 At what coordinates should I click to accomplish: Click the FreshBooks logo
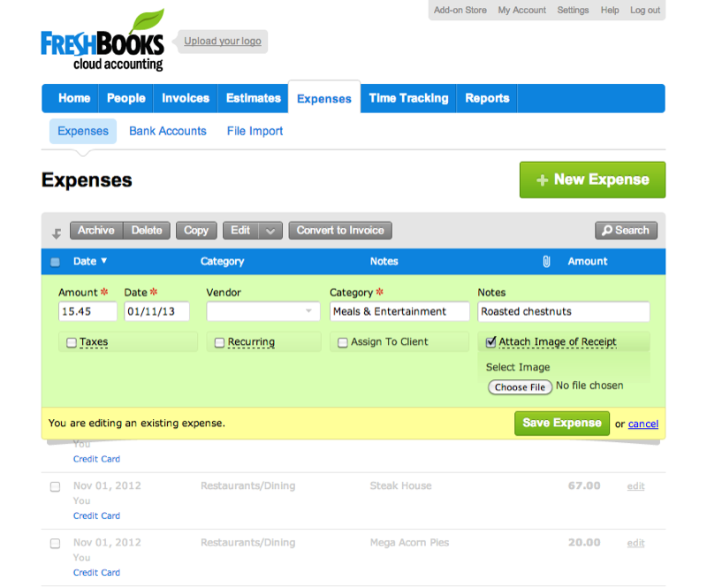[103, 42]
